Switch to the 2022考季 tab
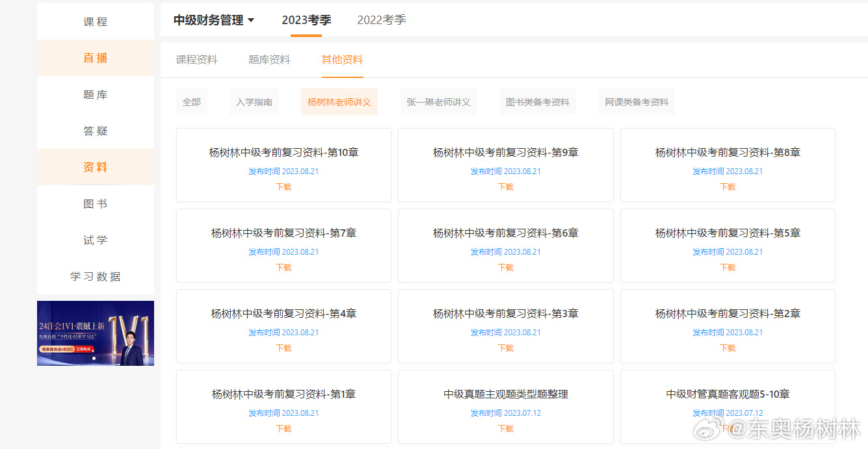This screenshot has width=868, height=449. [x=381, y=20]
